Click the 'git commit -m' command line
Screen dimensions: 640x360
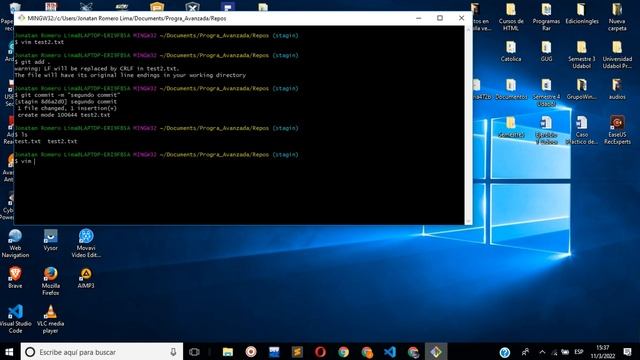pos(67,95)
